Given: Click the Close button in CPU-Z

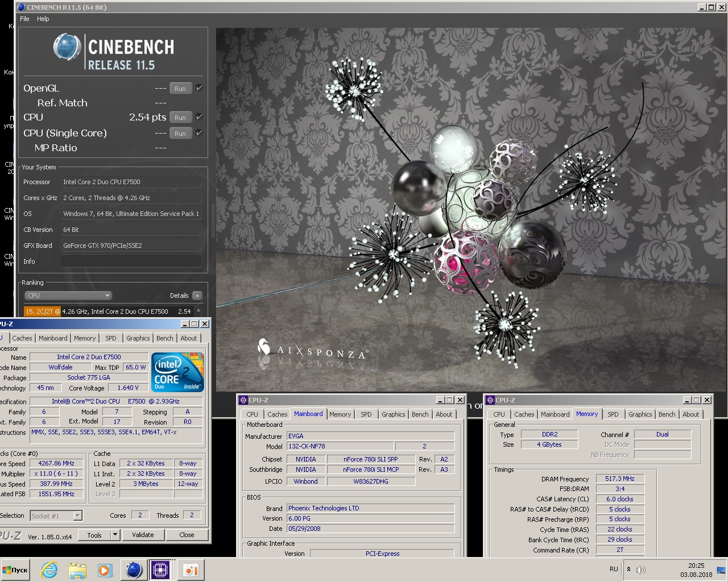Looking at the screenshot, I should (187, 535).
